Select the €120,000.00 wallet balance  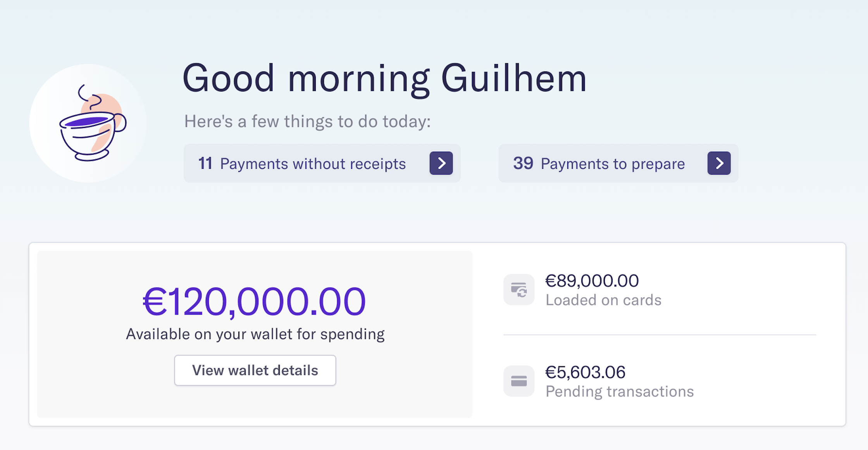click(254, 302)
